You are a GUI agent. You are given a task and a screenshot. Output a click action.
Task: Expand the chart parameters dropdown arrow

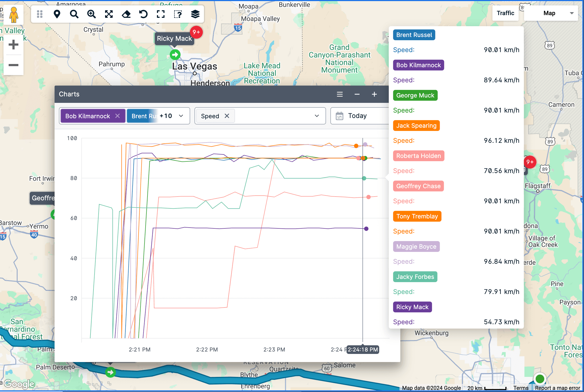point(317,116)
